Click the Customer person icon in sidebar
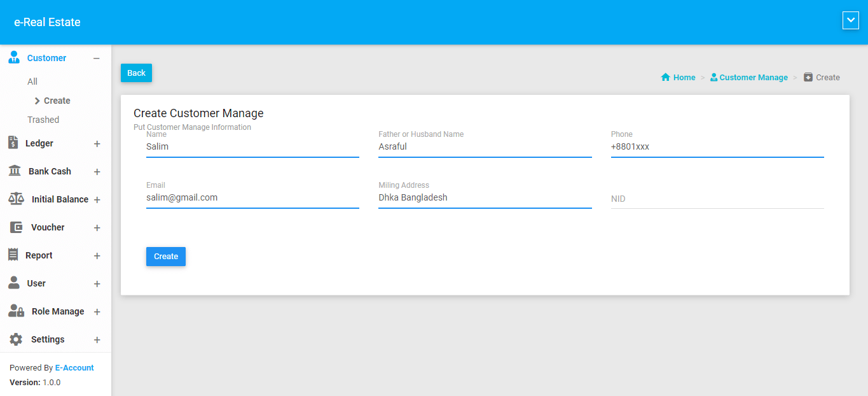The width and height of the screenshot is (868, 396). click(14, 58)
